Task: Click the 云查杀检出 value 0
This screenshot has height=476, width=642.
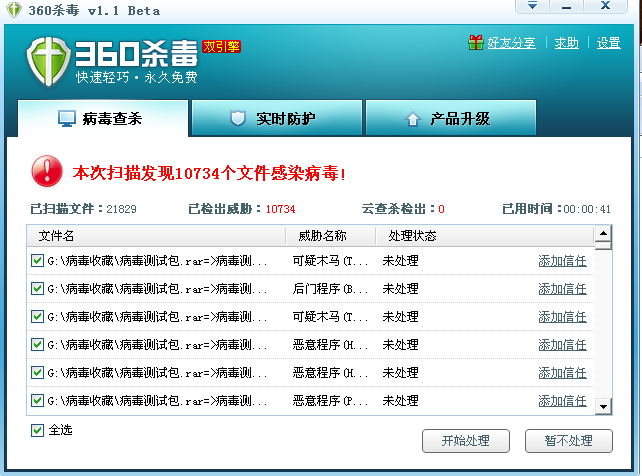Action: pyautogui.click(x=441, y=209)
